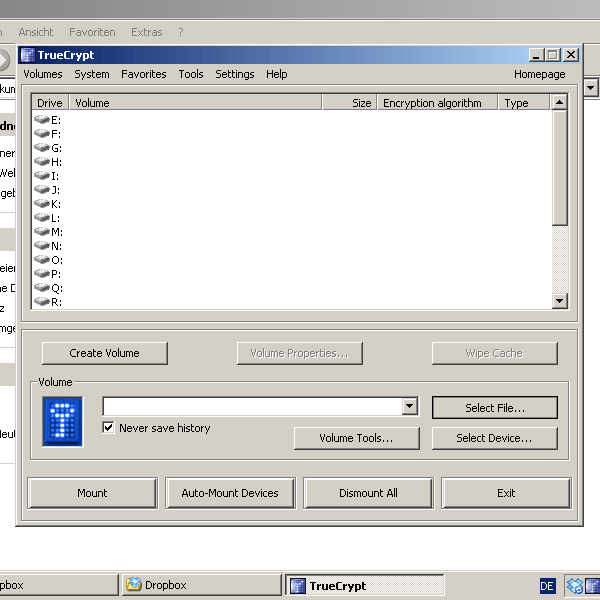Click the TrueCrypt tray icon at the taskbar edge
Image resolution: width=600 pixels, height=600 pixels.
593,585
